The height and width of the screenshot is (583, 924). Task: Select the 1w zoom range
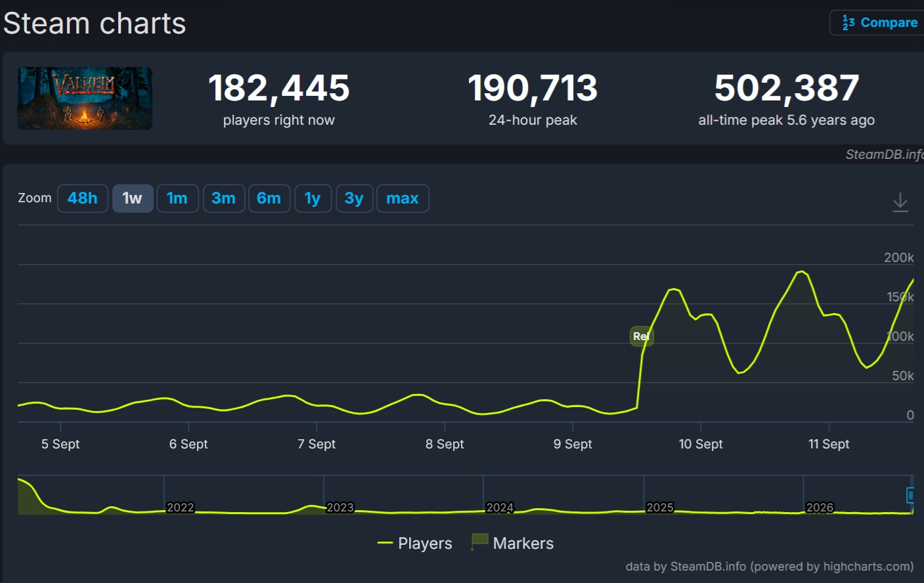tap(133, 198)
